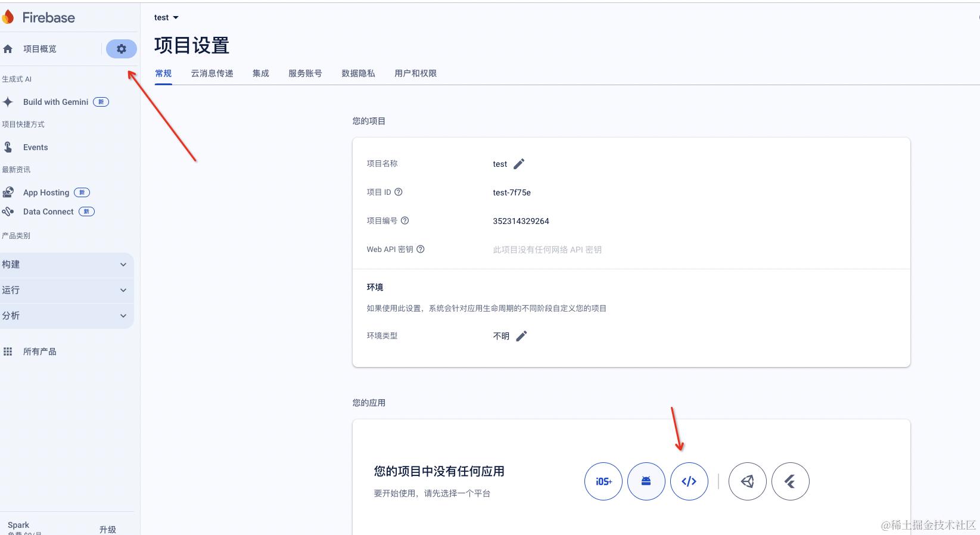Click help icon next to 项目 ID
The image size is (980, 535).
[x=399, y=192]
